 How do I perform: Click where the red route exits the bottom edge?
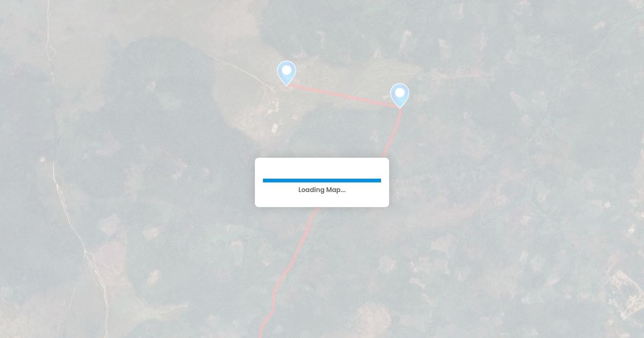click(x=261, y=334)
